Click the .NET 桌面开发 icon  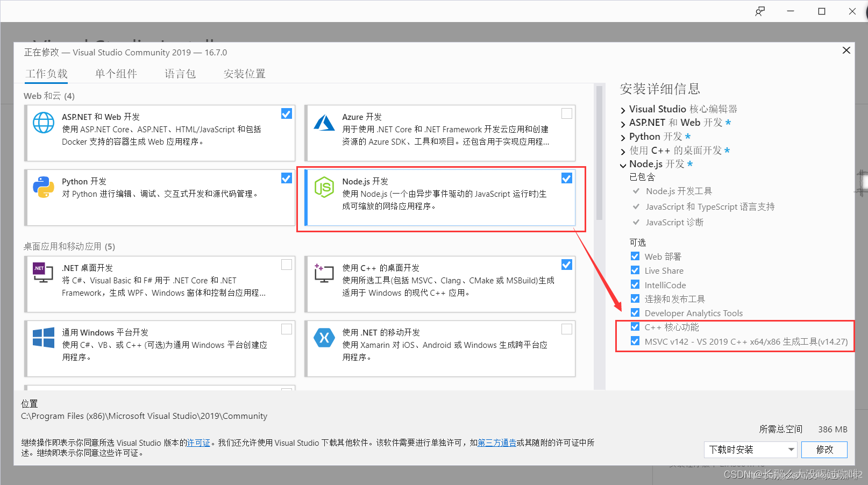pyautogui.click(x=43, y=273)
